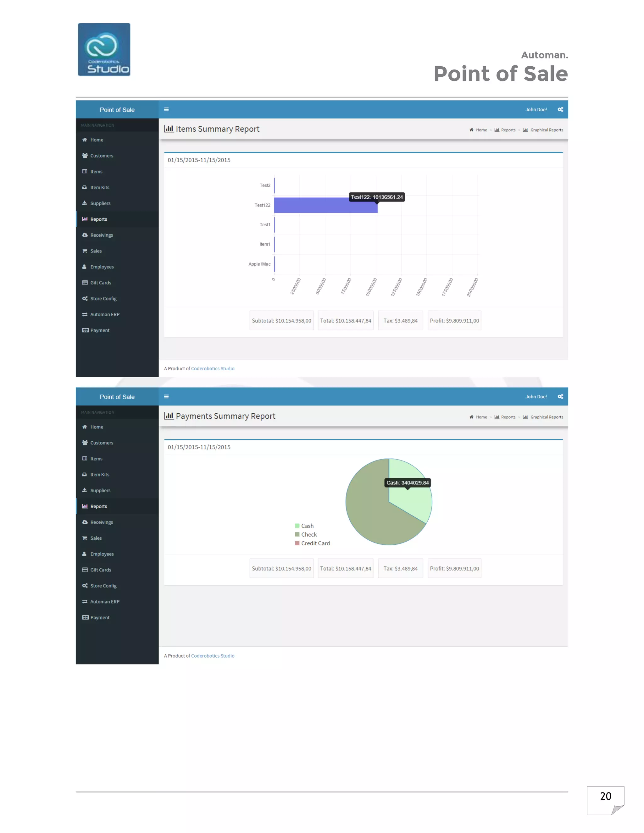Click the Suppliers download icon in lower sidebar
Viewport: 644px width, 833px height.
85,490
